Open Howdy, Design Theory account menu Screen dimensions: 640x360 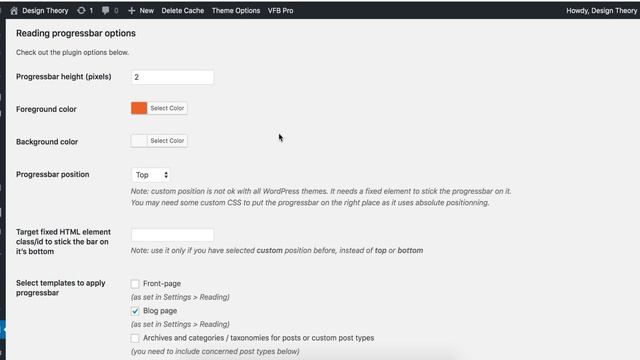pyautogui.click(x=601, y=11)
